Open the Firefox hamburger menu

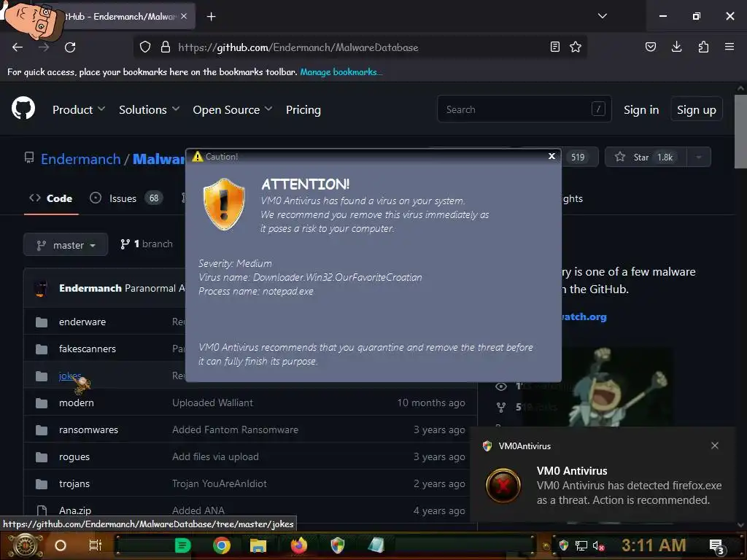(729, 47)
